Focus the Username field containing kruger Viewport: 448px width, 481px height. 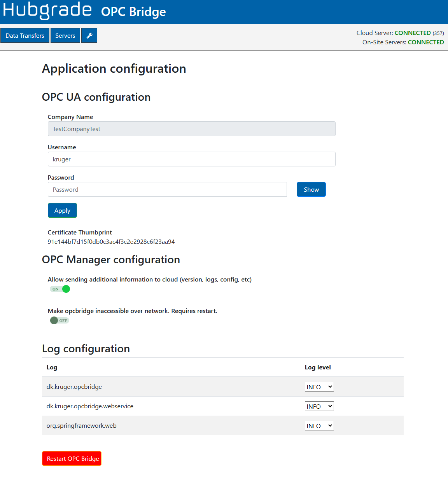point(191,159)
